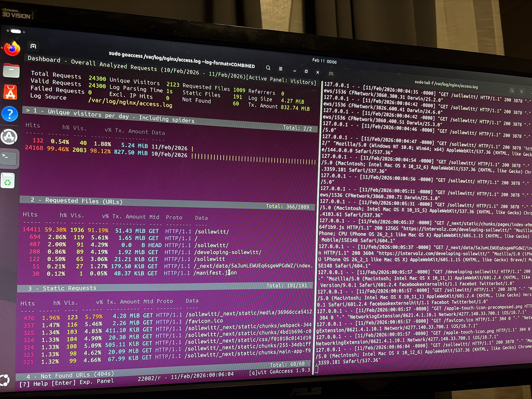Click 'Total: 366/1009' in Requested Files header
Screen dimensions: 532x399
click(287, 206)
